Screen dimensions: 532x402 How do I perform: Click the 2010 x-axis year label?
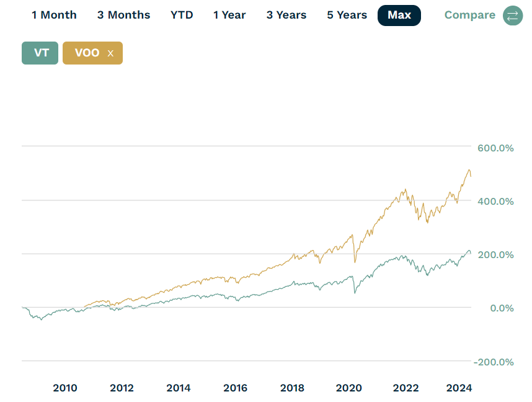pyautogui.click(x=65, y=388)
